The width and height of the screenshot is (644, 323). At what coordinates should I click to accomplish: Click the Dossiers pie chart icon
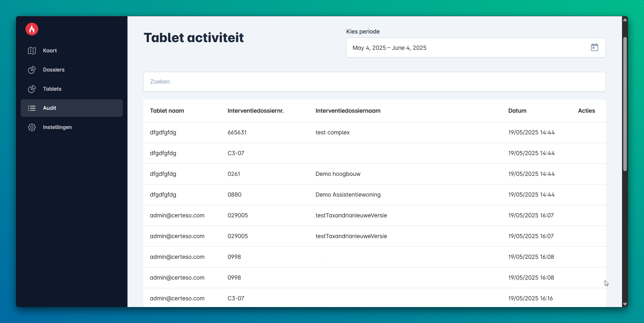coord(32,70)
